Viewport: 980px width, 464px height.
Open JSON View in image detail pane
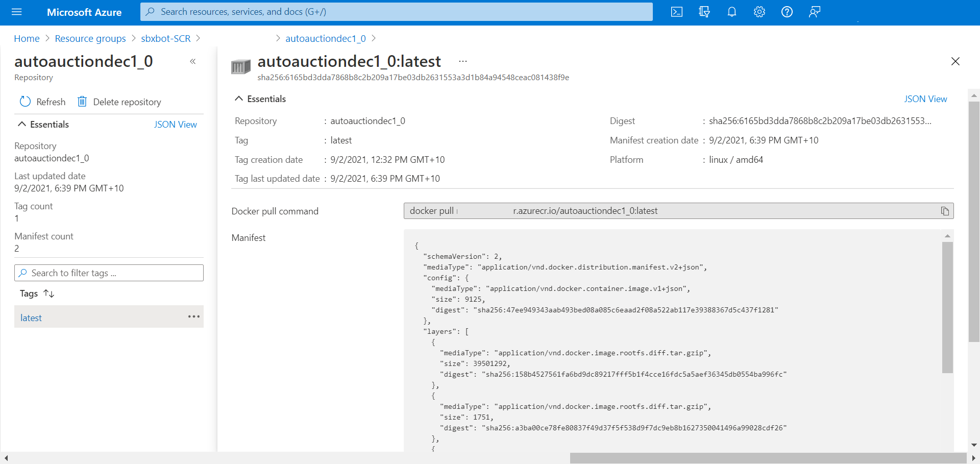point(925,99)
